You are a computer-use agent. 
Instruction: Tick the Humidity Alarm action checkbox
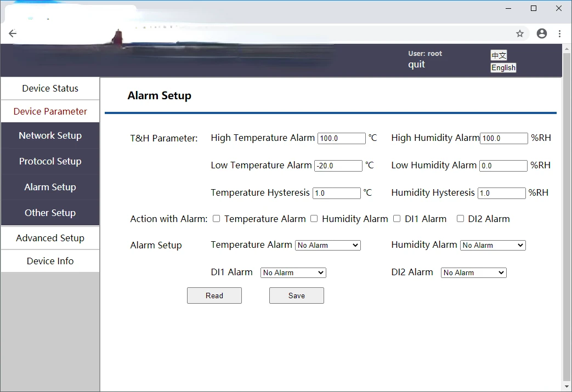pos(314,219)
